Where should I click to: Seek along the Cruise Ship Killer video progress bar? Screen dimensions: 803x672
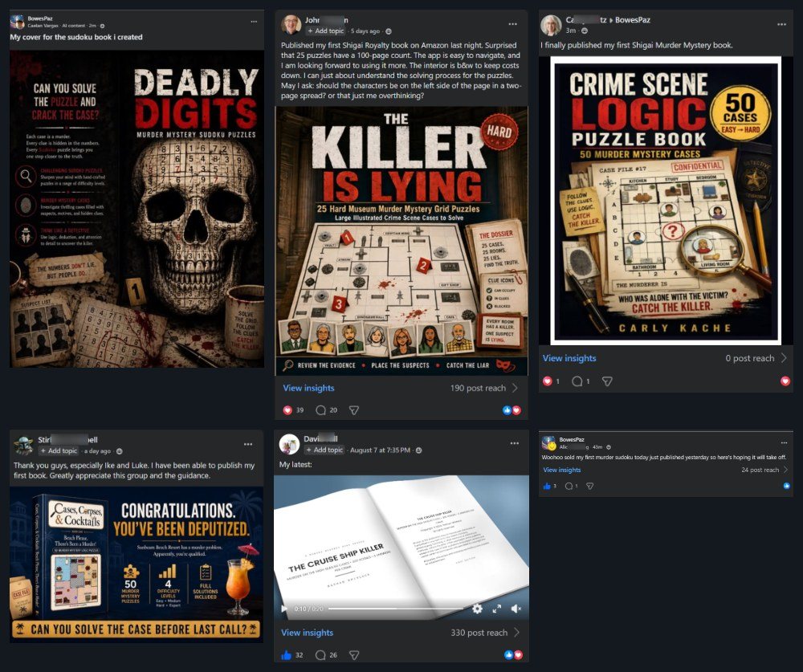(x=395, y=609)
